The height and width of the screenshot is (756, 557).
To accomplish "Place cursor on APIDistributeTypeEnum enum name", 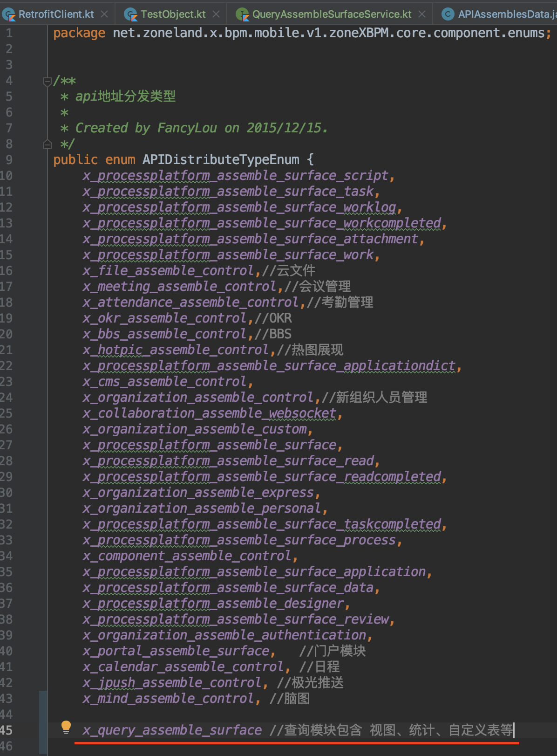I will point(221,160).
